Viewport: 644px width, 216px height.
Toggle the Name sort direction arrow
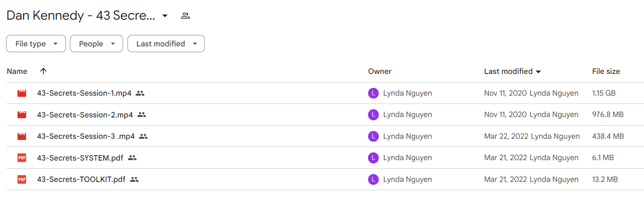click(43, 71)
